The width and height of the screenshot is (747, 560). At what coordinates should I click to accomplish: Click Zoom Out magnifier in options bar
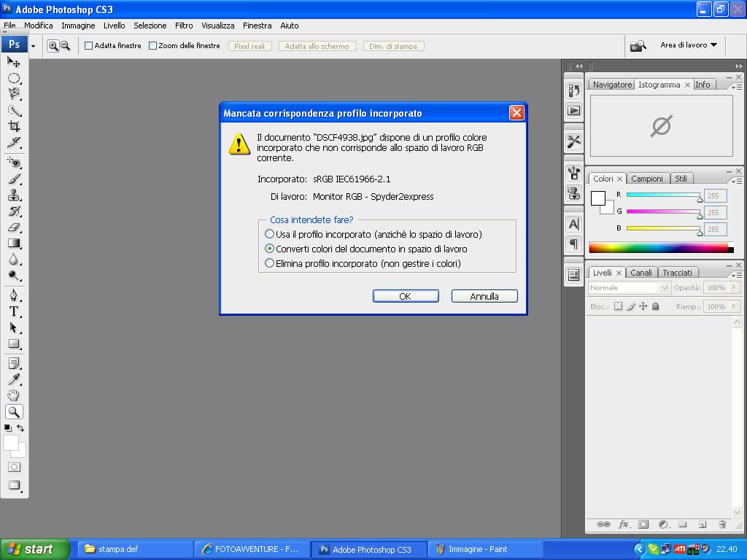click(x=65, y=46)
